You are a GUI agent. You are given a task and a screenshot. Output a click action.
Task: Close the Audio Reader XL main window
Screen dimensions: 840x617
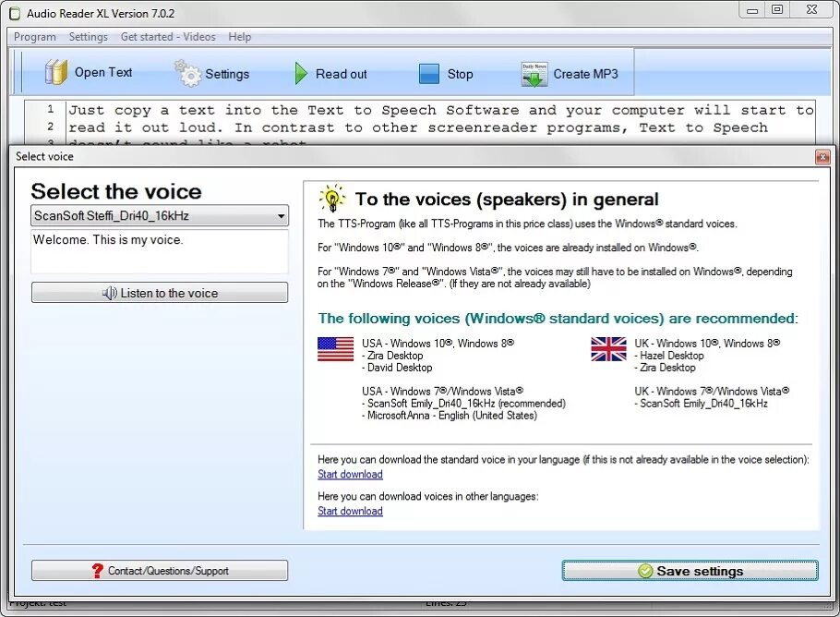click(811, 9)
